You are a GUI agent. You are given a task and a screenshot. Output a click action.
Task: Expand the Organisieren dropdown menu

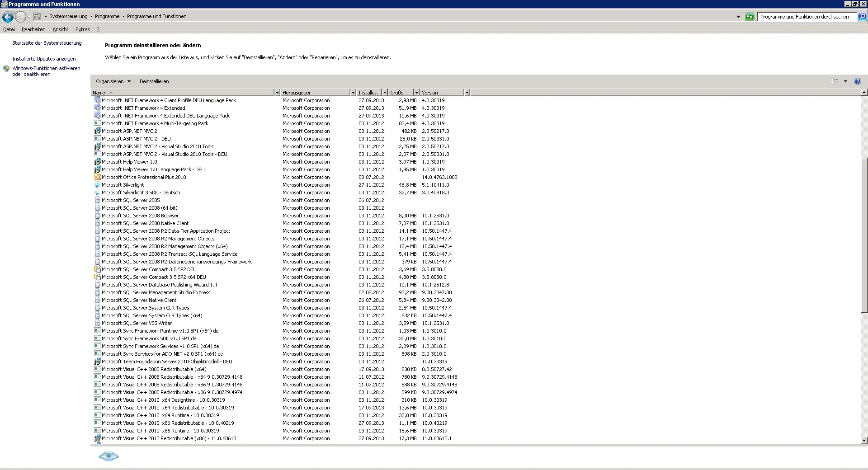point(113,81)
